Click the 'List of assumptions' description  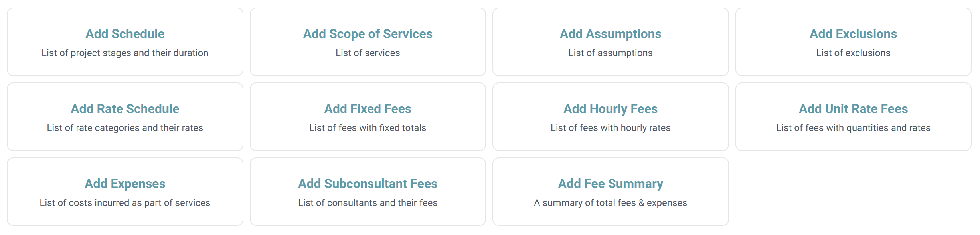pyautogui.click(x=611, y=53)
